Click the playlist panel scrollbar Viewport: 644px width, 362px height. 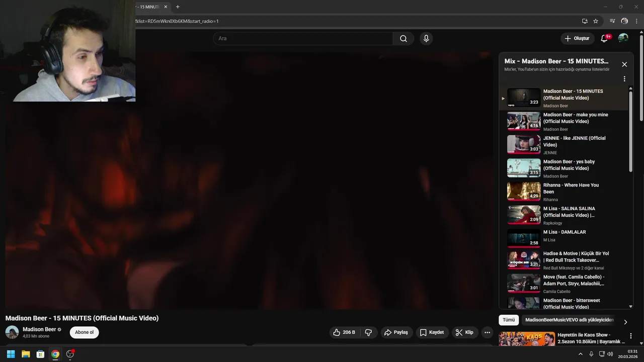point(631,132)
